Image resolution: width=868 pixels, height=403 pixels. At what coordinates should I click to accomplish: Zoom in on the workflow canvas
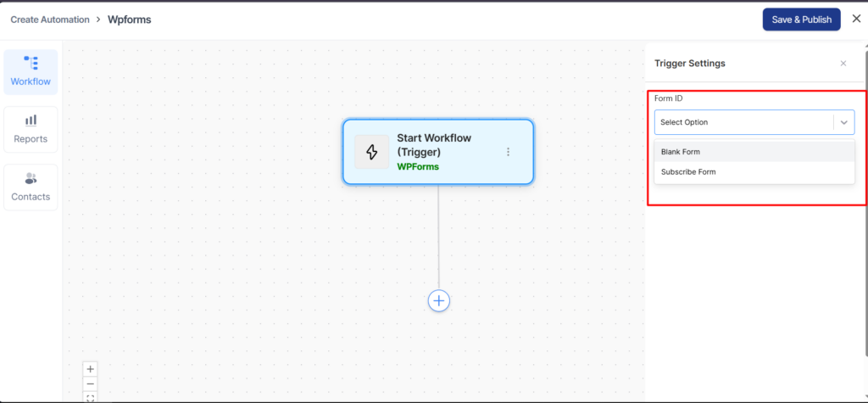[x=91, y=369]
